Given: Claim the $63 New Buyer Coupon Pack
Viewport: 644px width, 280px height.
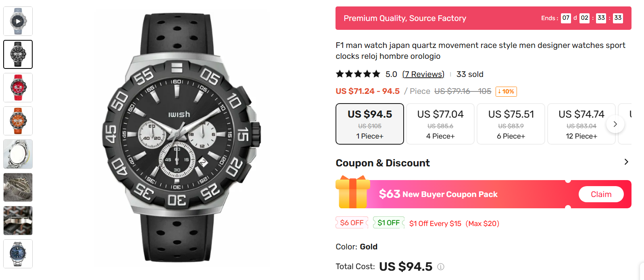Looking at the screenshot, I should [601, 194].
